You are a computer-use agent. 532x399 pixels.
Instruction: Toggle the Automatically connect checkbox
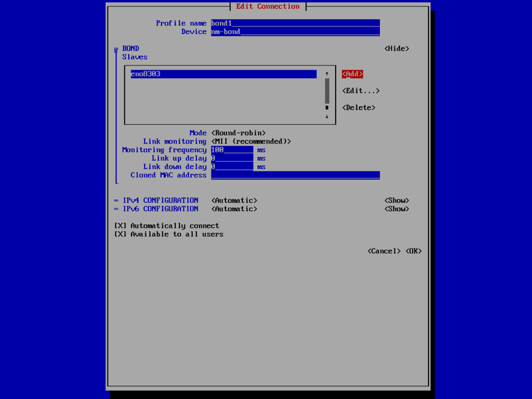(x=120, y=226)
